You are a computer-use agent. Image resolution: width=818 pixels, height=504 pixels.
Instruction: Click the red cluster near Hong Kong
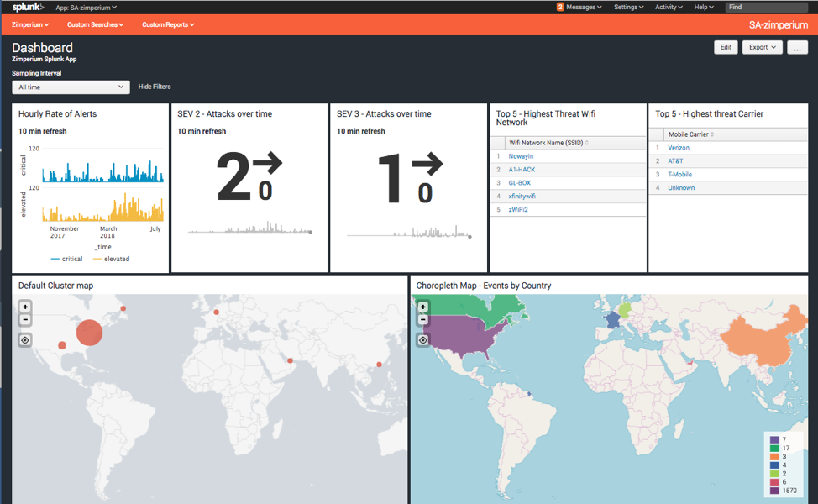click(x=380, y=365)
